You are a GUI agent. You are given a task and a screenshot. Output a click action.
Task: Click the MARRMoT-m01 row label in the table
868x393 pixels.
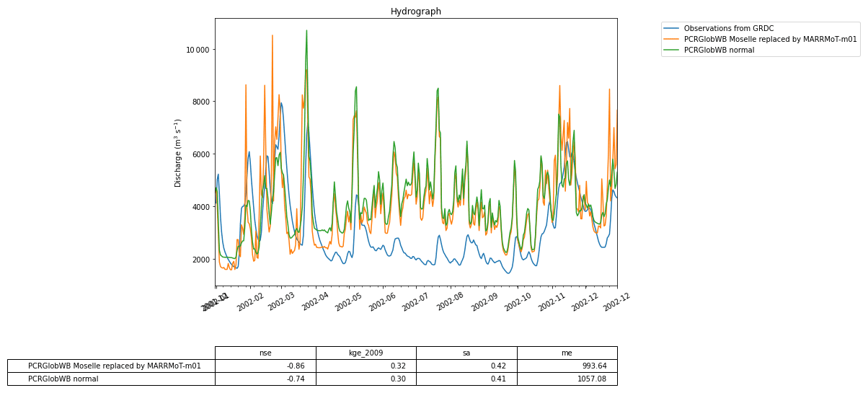(114, 366)
